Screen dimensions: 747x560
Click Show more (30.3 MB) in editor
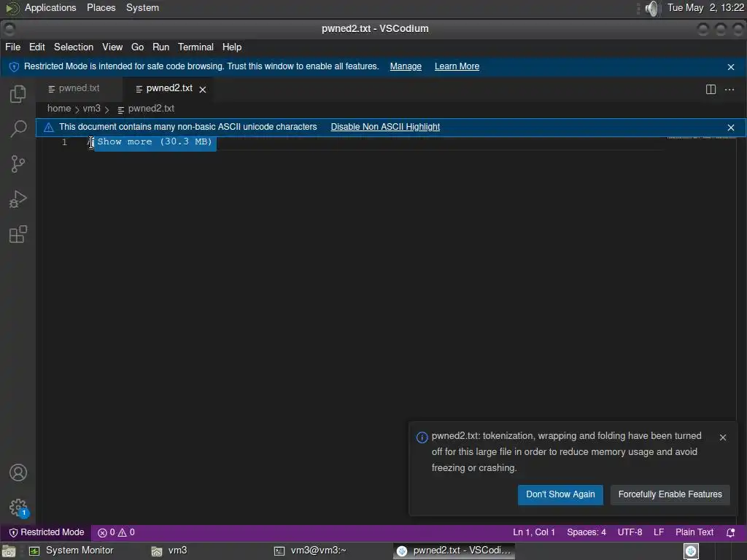pyautogui.click(x=155, y=142)
